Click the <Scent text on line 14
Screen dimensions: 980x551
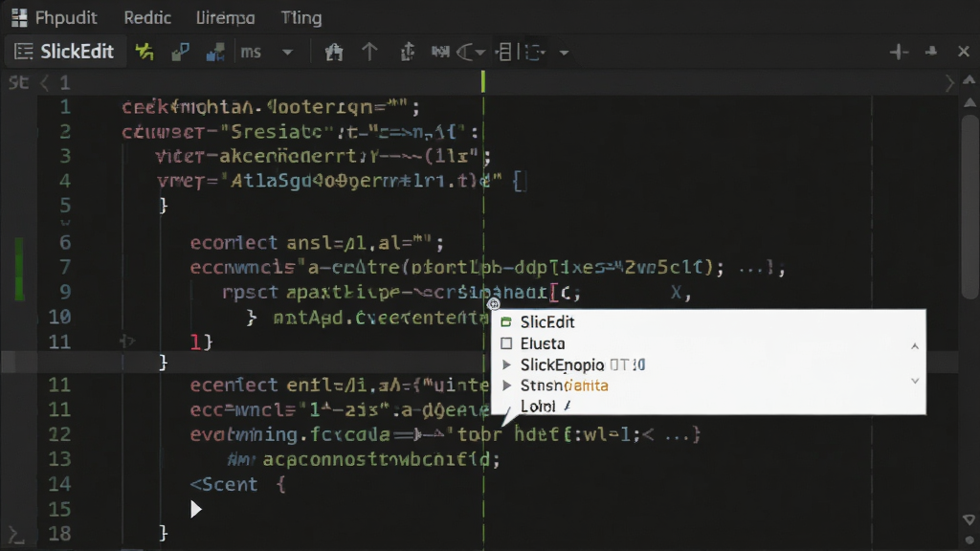point(224,484)
